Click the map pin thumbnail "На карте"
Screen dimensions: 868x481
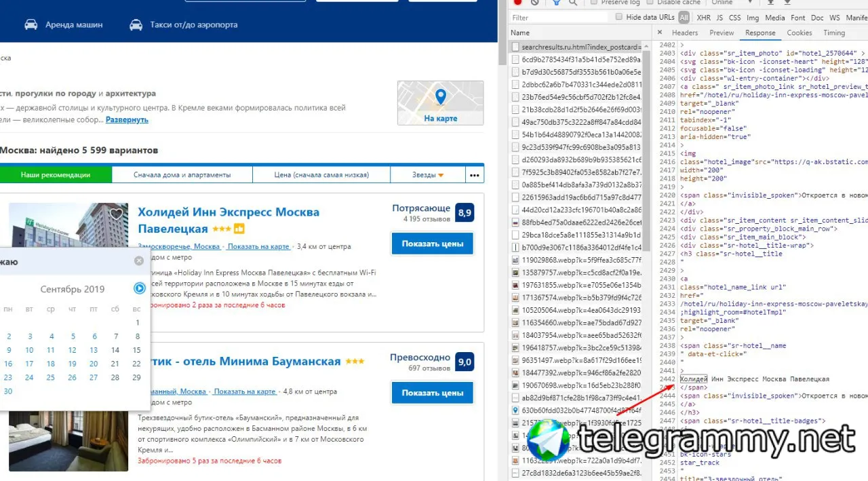pos(440,103)
